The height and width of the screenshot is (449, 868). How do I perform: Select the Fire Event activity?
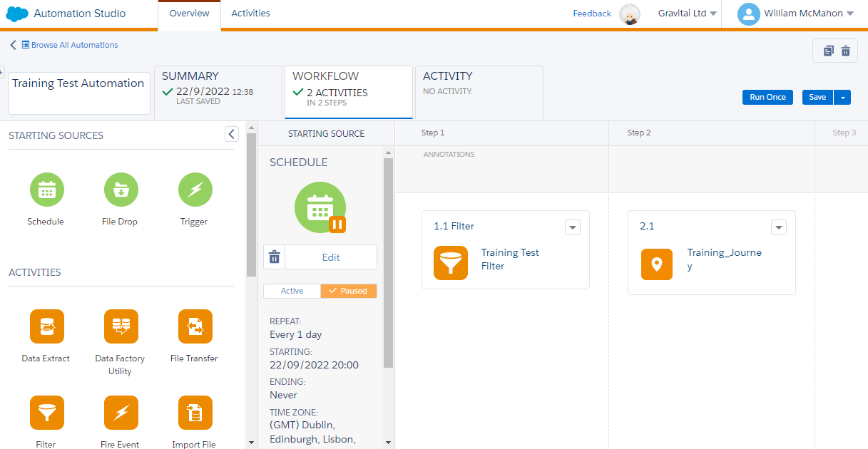[120, 413]
